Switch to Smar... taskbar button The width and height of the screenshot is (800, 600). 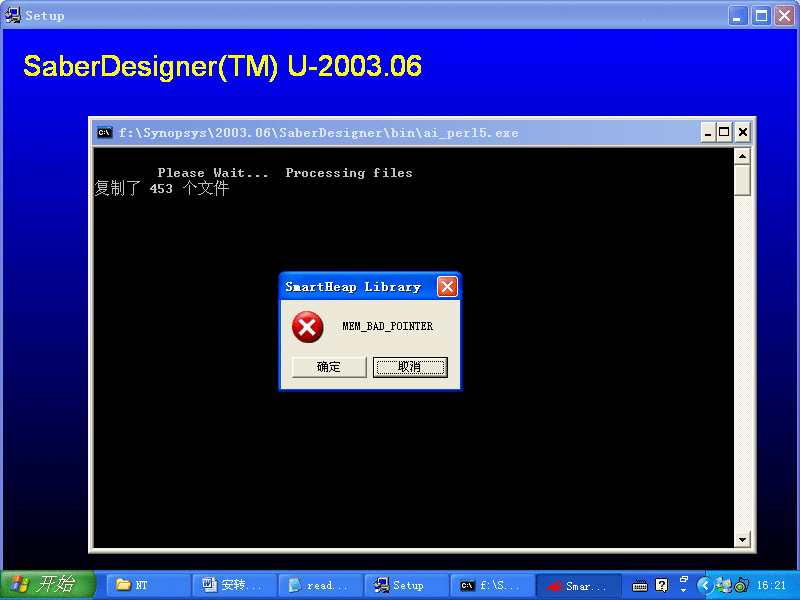(579, 585)
